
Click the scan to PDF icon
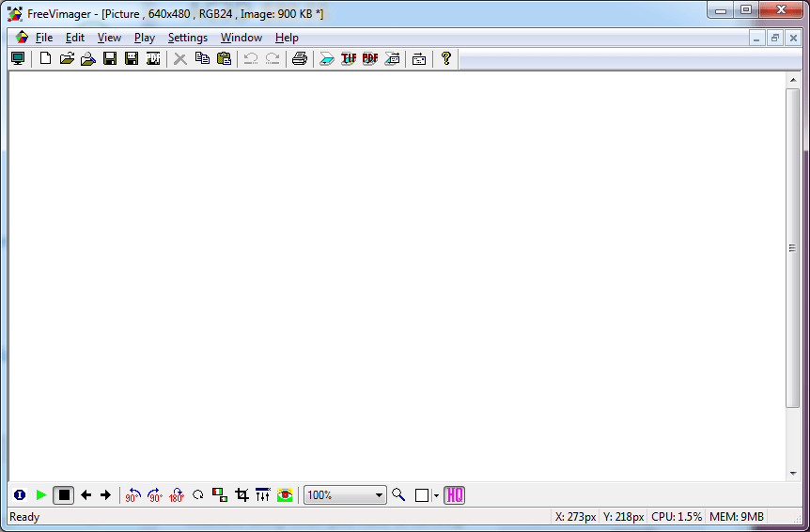[x=370, y=59]
